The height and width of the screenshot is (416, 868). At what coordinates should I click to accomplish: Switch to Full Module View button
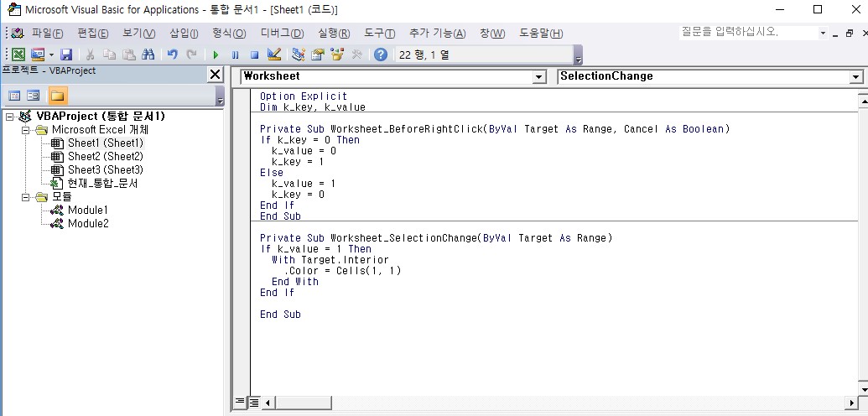tap(254, 403)
